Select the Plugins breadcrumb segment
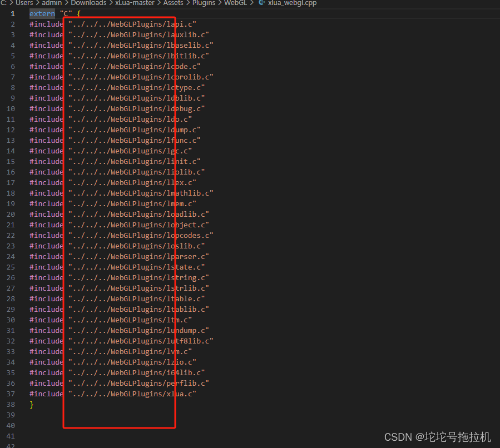Screen dimensions: 500x448 point(204,3)
